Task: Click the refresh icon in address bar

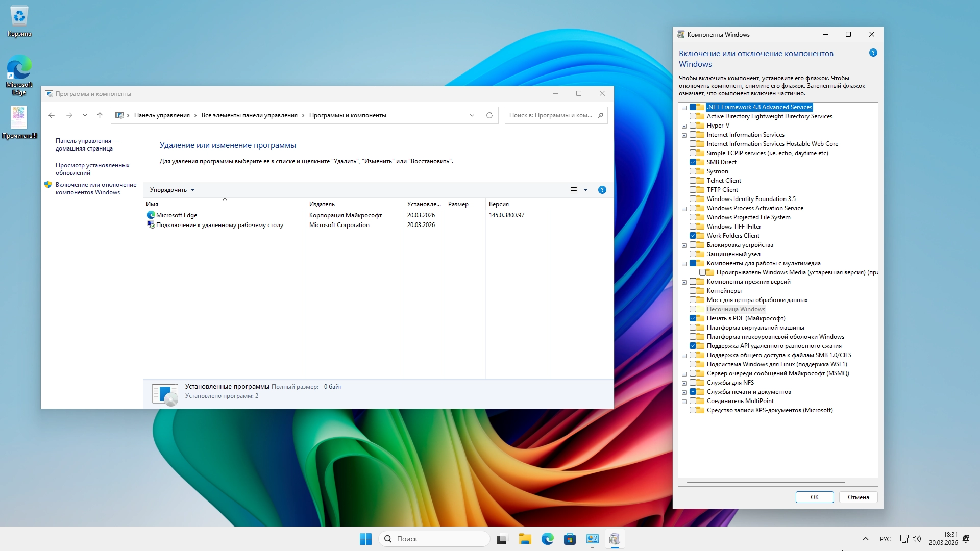Action: [489, 115]
